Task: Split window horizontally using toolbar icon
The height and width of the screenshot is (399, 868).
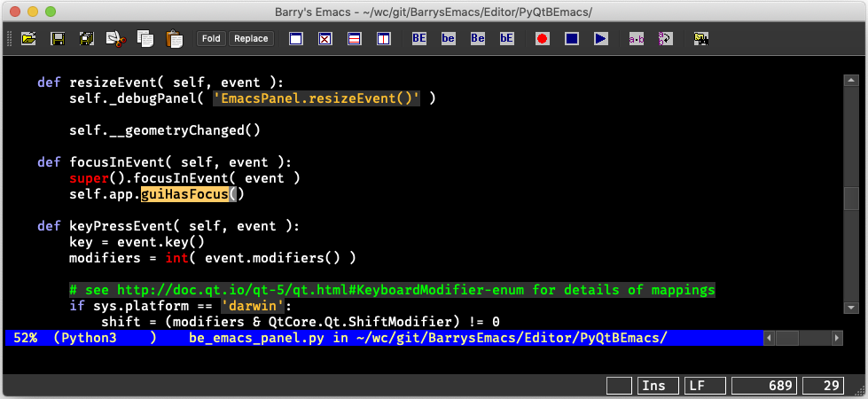Action: [x=354, y=39]
